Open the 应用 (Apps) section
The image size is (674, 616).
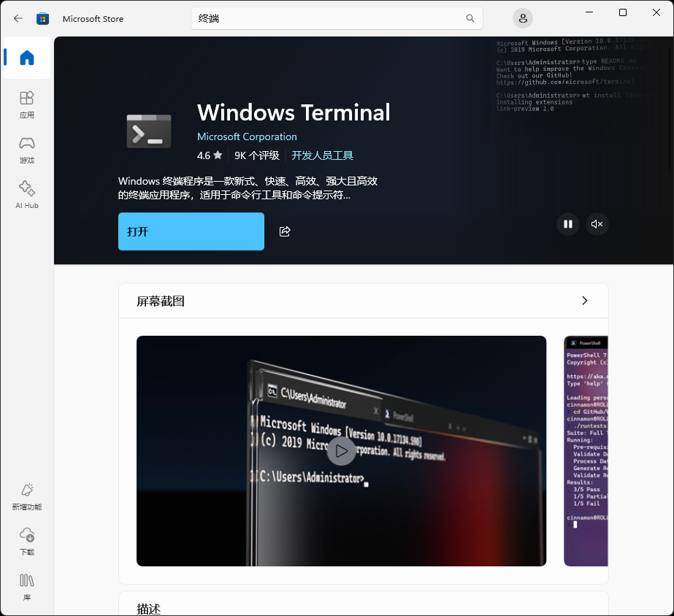coord(27,104)
